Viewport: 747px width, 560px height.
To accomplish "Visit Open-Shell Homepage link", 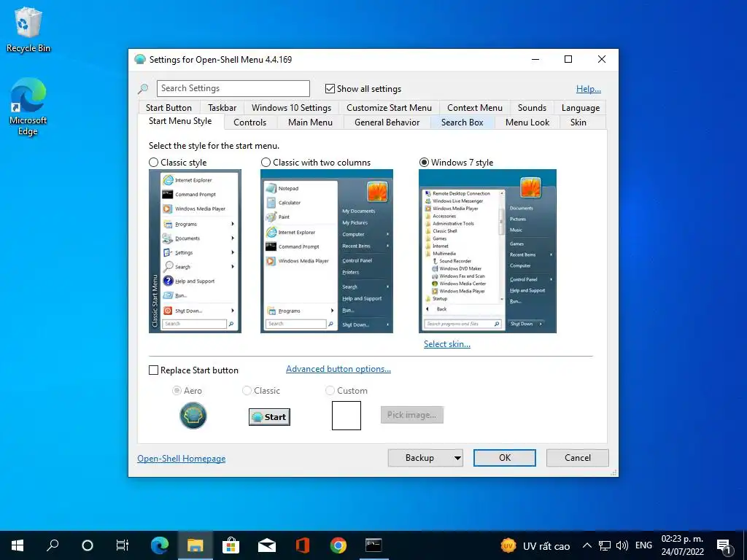I will (182, 458).
